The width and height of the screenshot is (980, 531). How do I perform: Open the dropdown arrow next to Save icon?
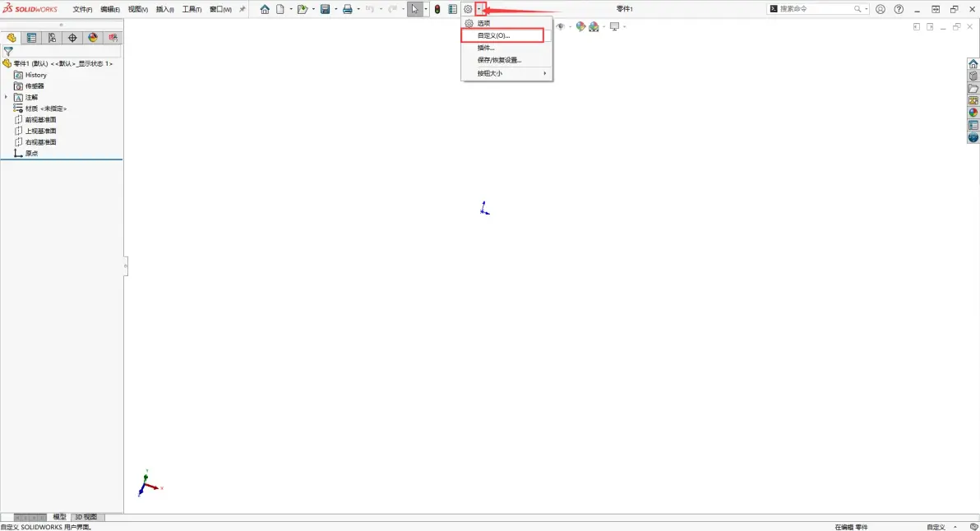click(x=335, y=9)
